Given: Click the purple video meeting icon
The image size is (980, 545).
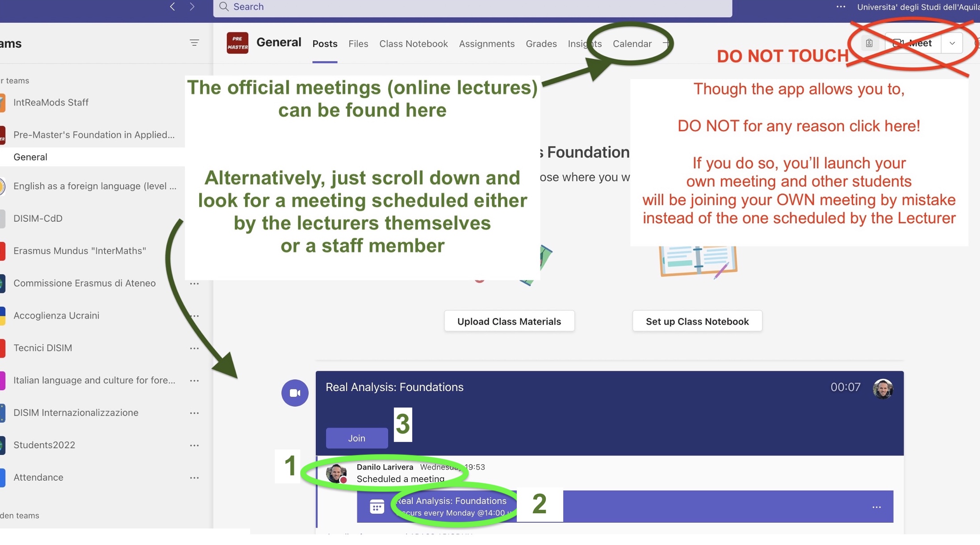Looking at the screenshot, I should click(295, 393).
